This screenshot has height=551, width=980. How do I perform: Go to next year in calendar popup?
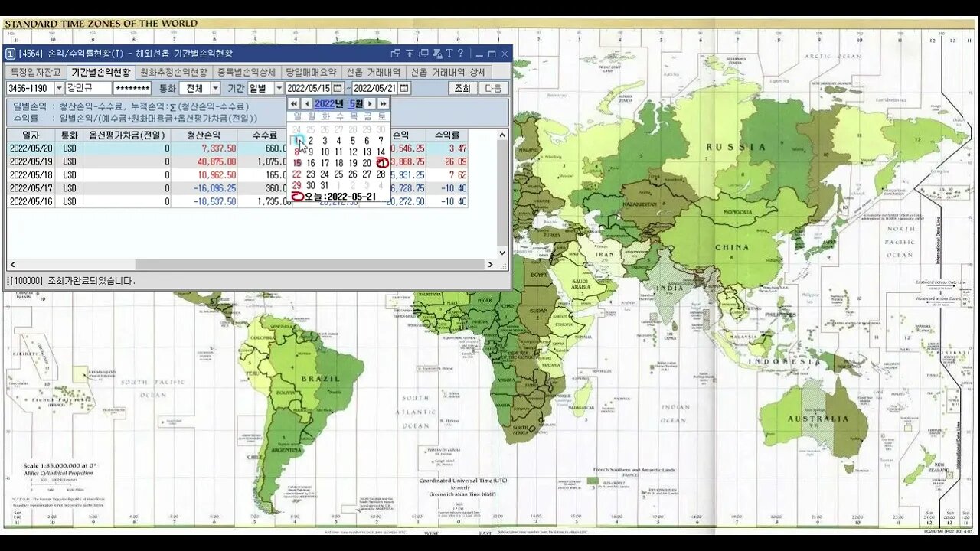coord(383,103)
